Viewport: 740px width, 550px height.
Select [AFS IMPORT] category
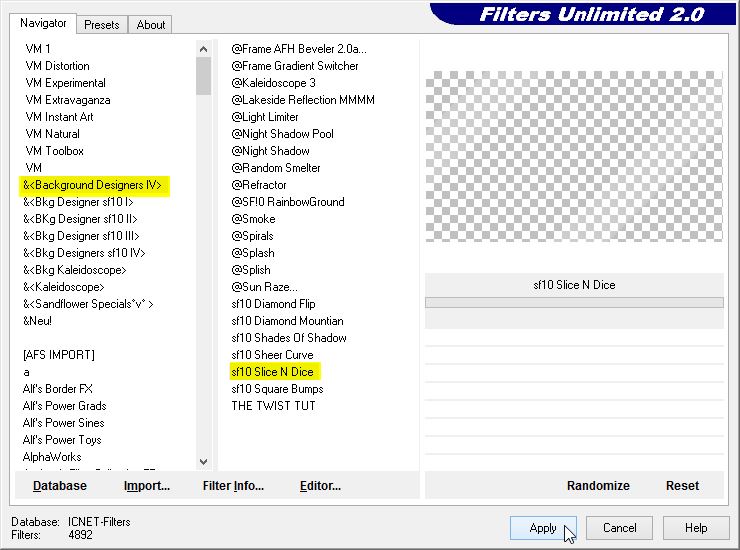[59, 355]
